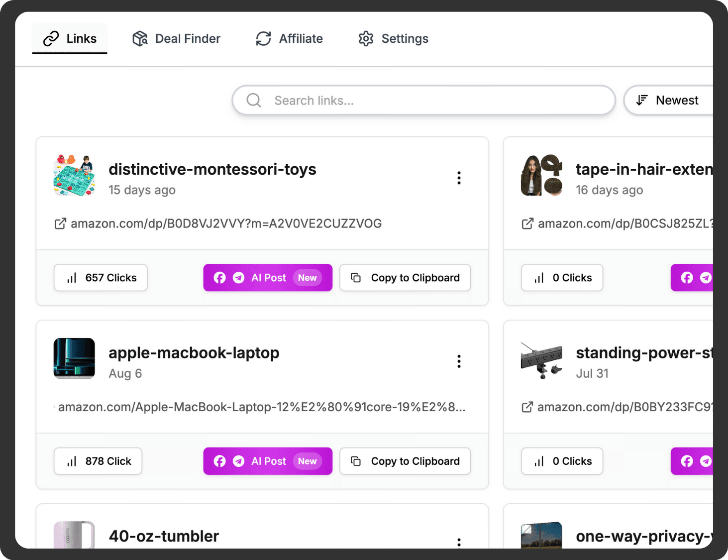Image resolution: width=728 pixels, height=560 pixels.
Task: Click copy icon on apple-macbook-laptop card
Action: pos(356,461)
